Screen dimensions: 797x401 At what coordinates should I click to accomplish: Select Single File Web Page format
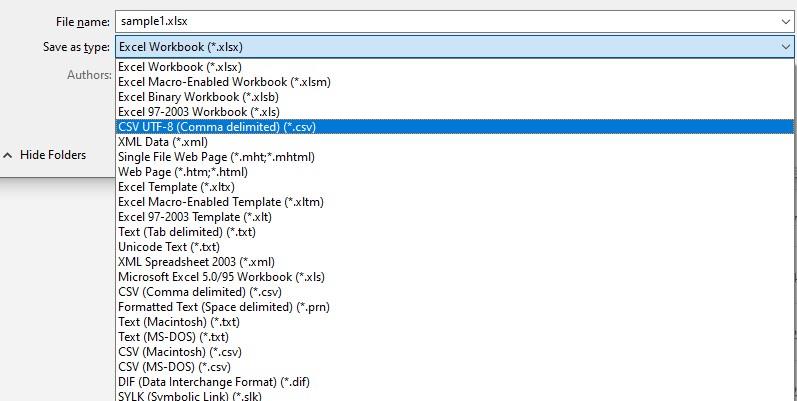point(454,157)
